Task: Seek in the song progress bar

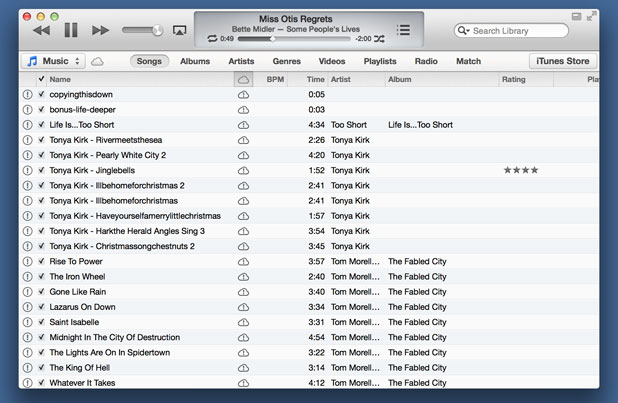Action: click(x=294, y=39)
